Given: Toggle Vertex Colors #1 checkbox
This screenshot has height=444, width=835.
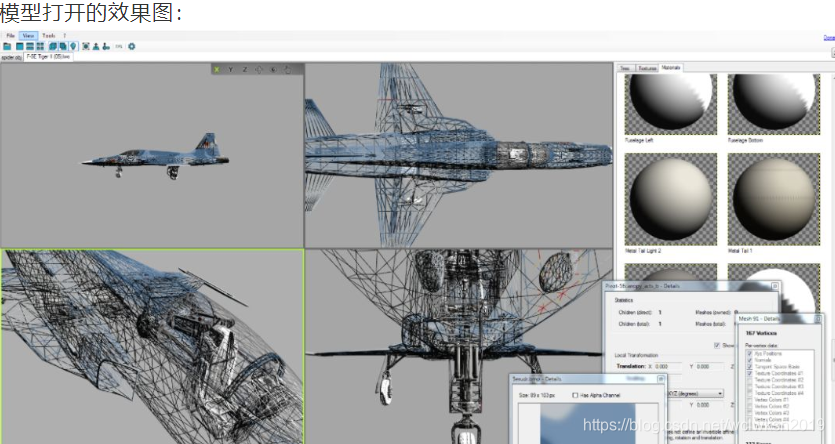Looking at the screenshot, I should [750, 399].
